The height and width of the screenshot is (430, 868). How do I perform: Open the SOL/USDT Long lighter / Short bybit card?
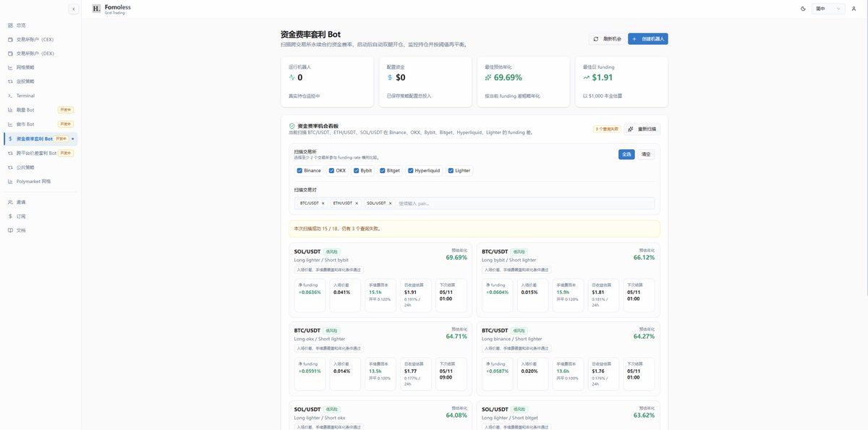[x=380, y=280]
